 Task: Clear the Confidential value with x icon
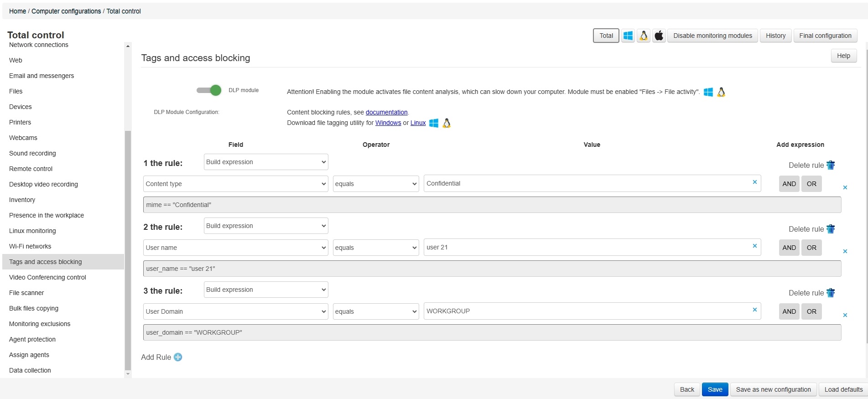(x=754, y=182)
